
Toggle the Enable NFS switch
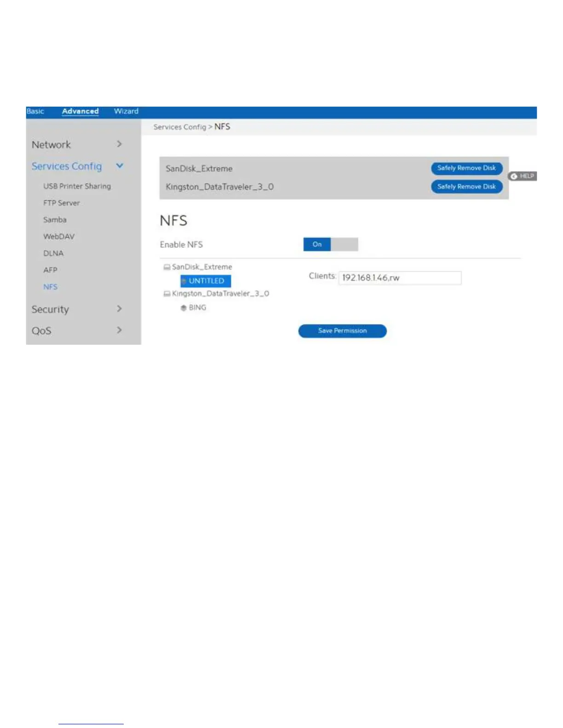click(331, 244)
